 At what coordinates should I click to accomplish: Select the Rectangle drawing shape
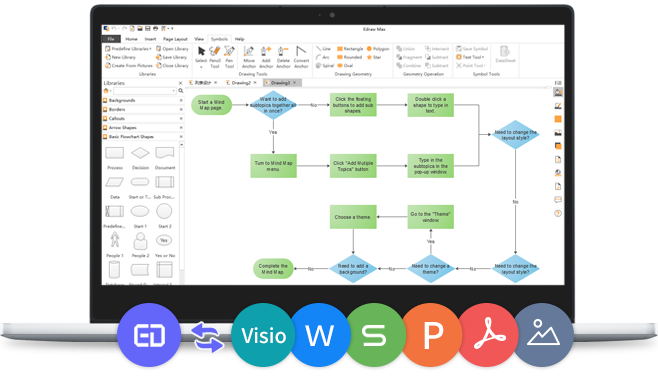click(x=350, y=49)
